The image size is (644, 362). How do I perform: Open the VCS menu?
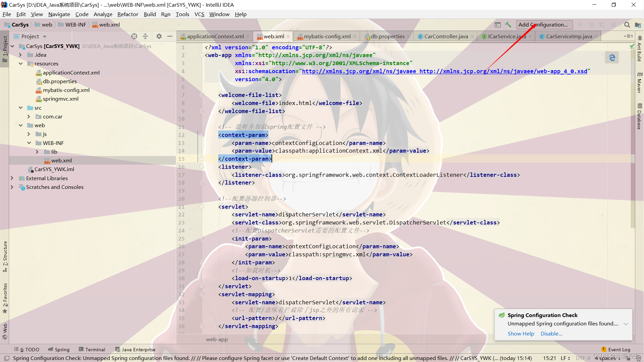coord(199,14)
